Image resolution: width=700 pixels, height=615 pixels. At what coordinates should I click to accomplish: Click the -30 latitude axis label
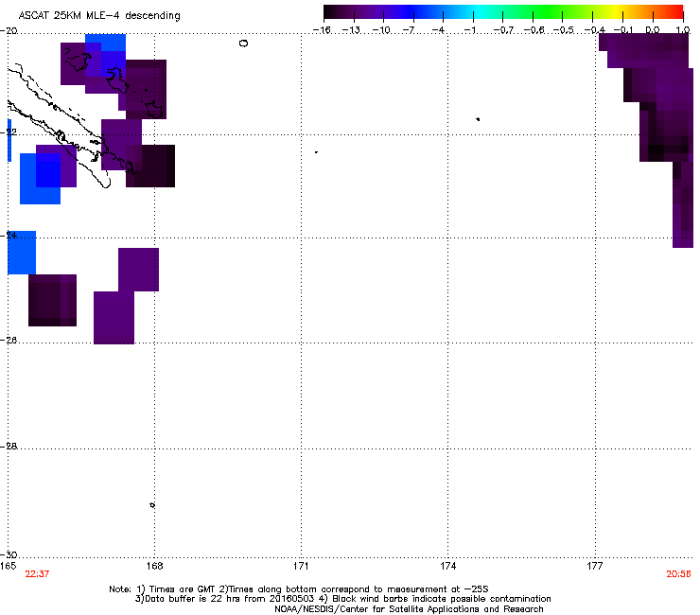(x=9, y=555)
